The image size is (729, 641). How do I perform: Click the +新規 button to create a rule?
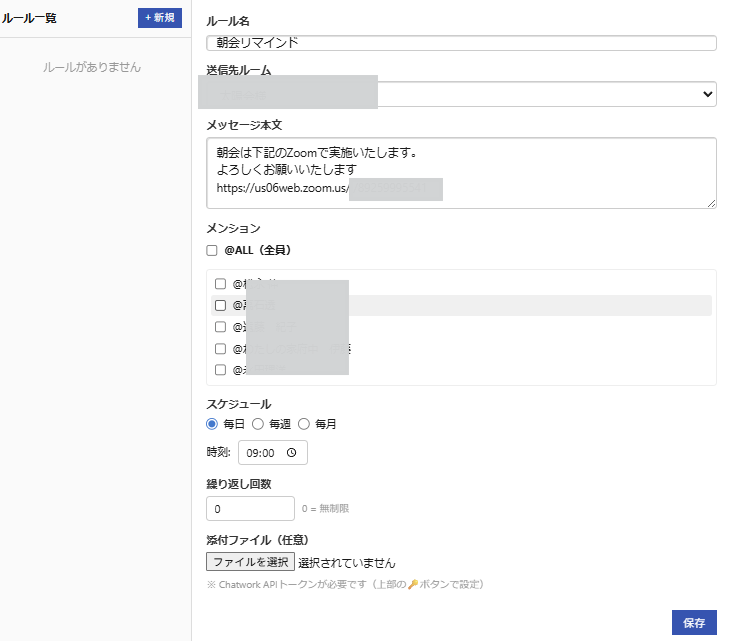[x=159, y=18]
